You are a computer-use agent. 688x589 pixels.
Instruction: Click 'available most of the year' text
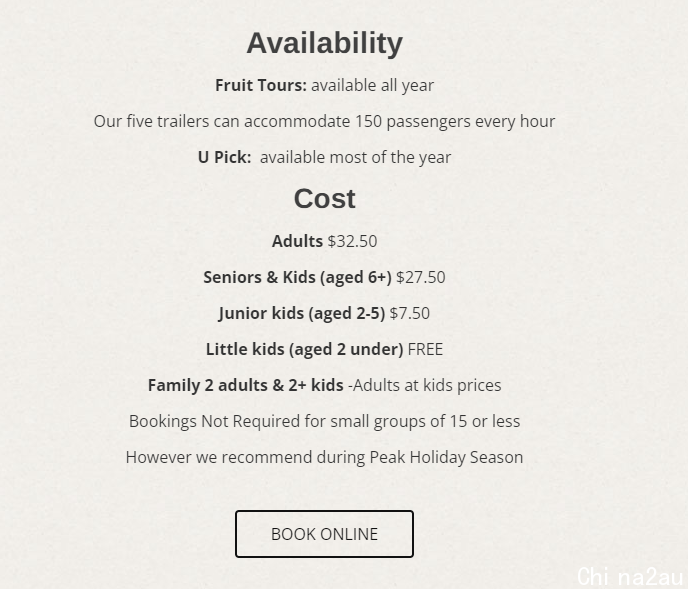pos(355,157)
